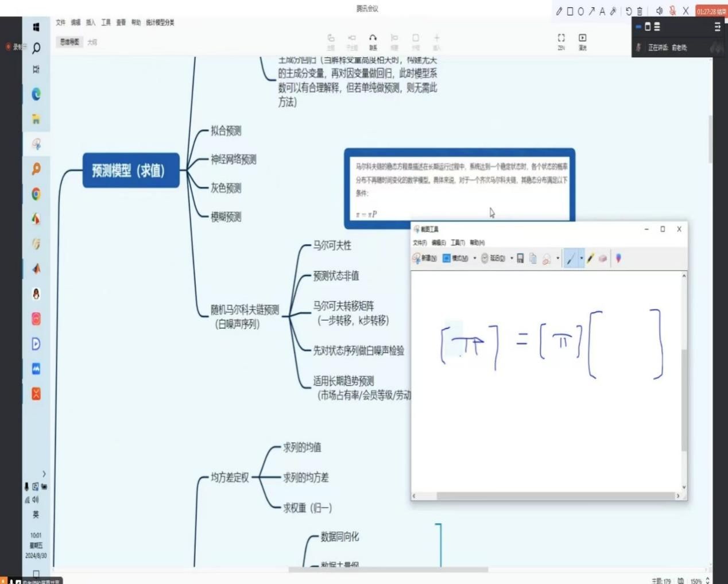
Task: Expand the pen color dropdown arrow
Action: (x=581, y=258)
